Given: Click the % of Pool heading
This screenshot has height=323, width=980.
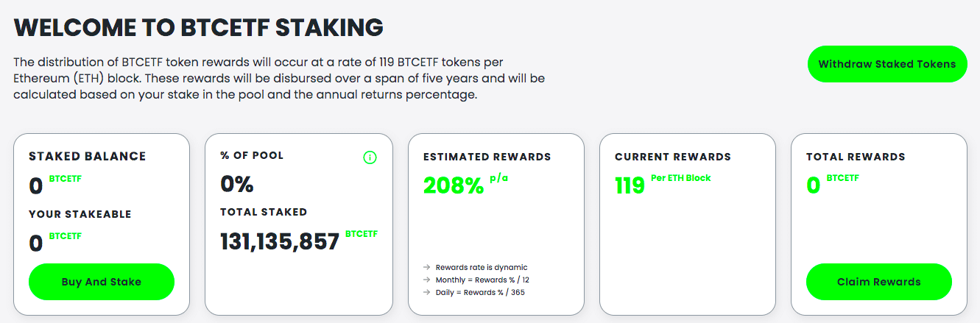Looking at the screenshot, I should (x=252, y=156).
